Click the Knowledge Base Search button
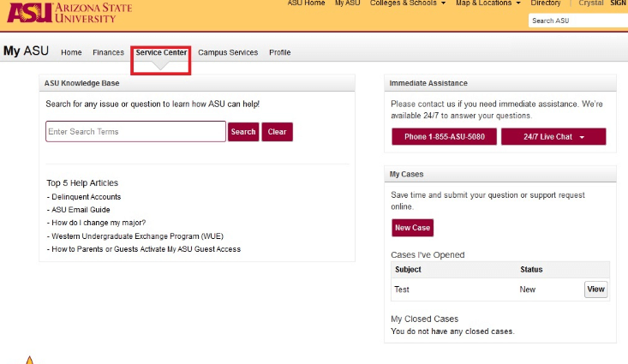The image size is (628, 364). point(243,132)
